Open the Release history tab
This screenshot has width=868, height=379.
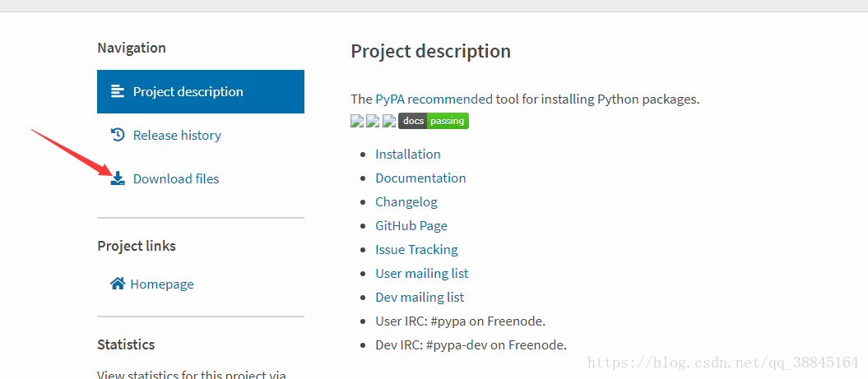(x=201, y=135)
